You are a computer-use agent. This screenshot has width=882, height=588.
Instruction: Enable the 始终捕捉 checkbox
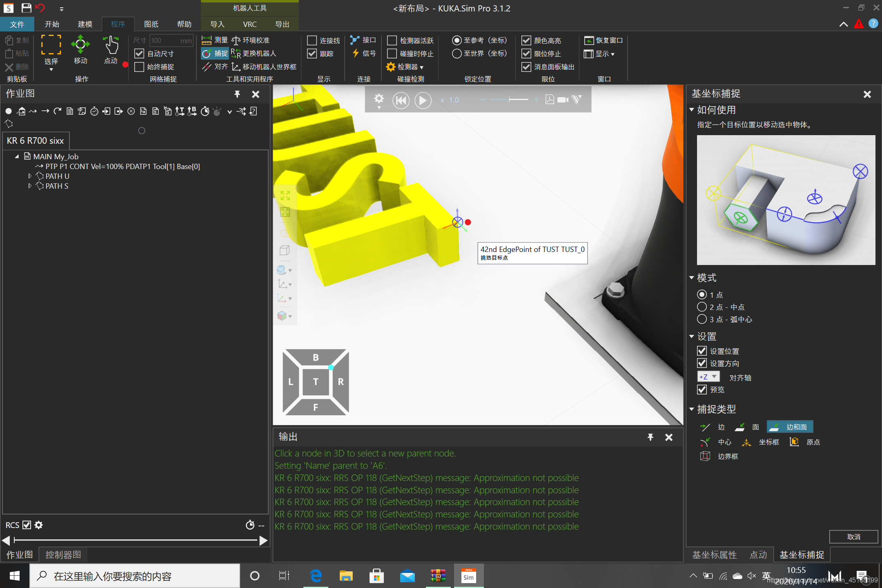pos(139,67)
